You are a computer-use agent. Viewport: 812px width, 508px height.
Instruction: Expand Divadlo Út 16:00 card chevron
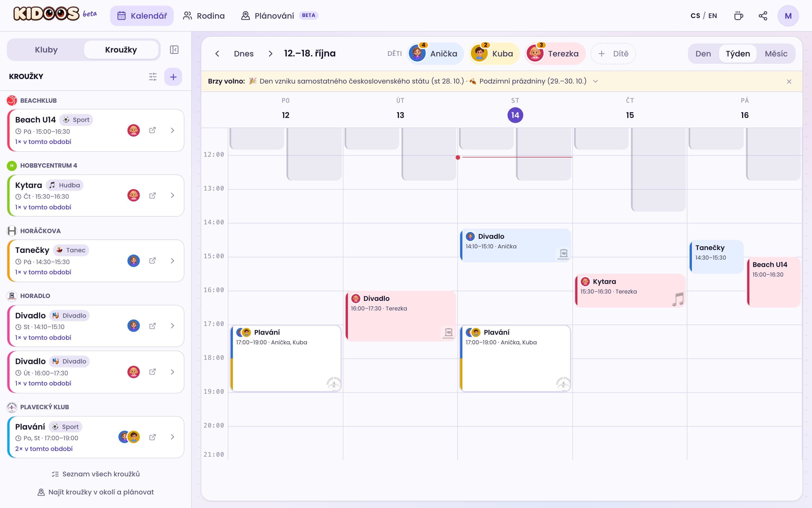[173, 372]
